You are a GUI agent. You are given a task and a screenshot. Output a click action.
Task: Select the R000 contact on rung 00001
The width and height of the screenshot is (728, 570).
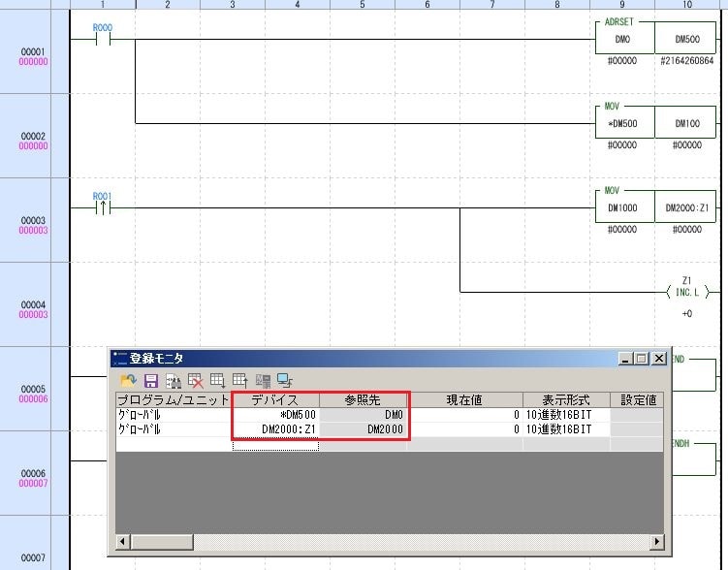[102, 40]
